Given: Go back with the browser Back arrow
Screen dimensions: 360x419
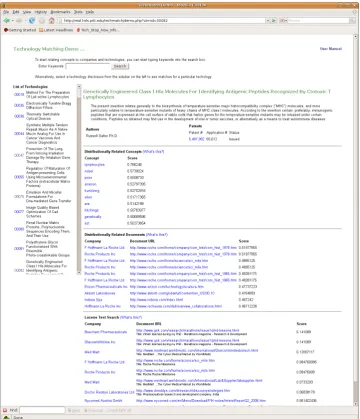Looking at the screenshot, I should (6, 21).
